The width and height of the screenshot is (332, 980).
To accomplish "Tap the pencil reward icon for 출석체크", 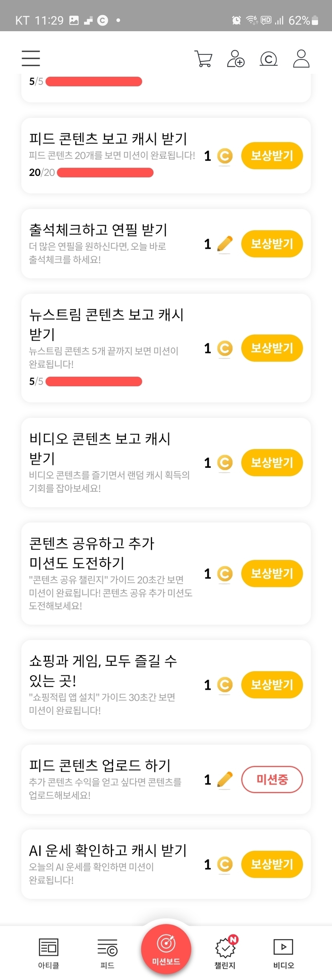I will click(225, 244).
